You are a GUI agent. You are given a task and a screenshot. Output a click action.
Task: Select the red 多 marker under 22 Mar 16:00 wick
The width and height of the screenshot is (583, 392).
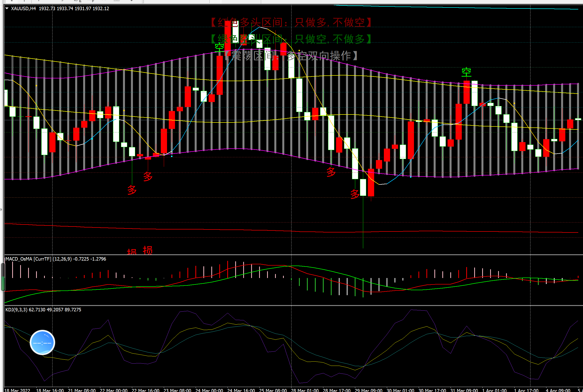point(132,190)
